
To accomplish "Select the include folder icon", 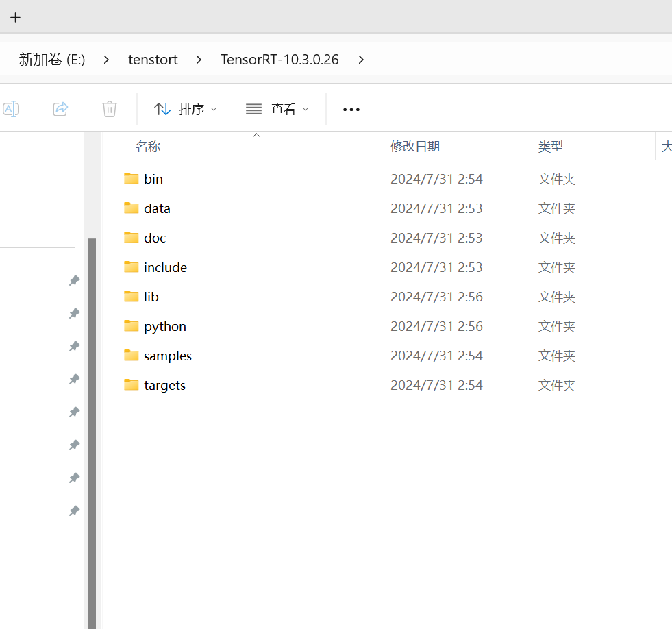I will tap(131, 267).
